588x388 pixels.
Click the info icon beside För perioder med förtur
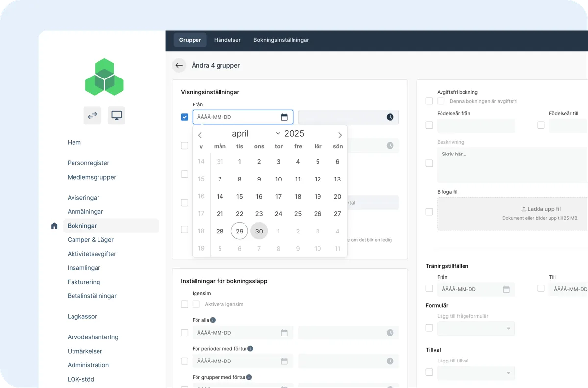(250, 349)
